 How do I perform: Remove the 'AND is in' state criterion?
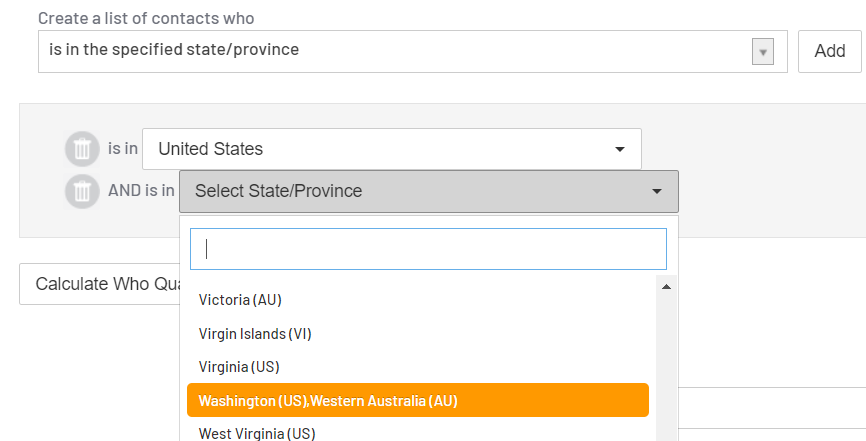tap(82, 191)
